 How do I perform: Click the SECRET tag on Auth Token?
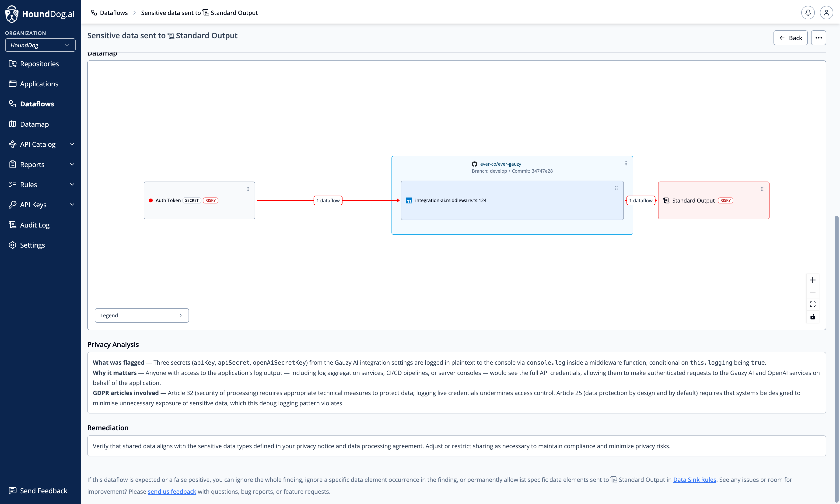click(x=192, y=200)
